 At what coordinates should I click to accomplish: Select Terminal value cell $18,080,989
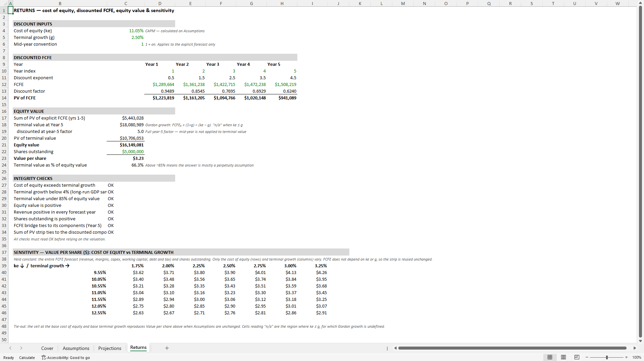126,125
